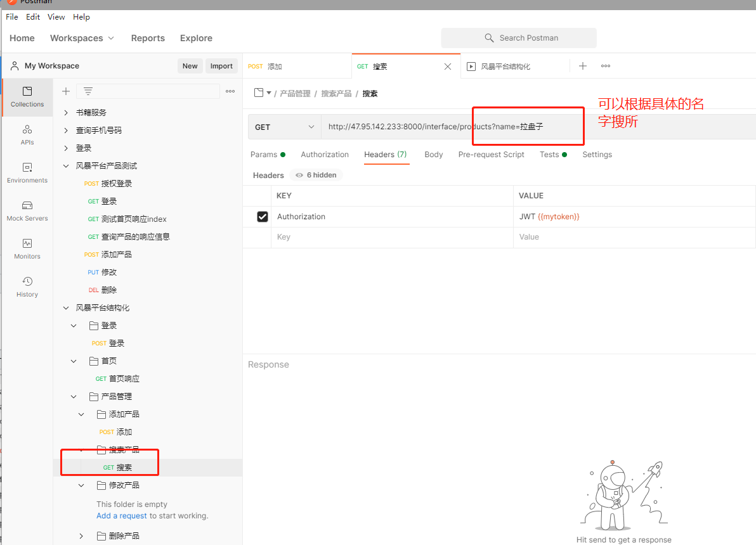The image size is (756, 545).
Task: Open Reports page
Action: coord(148,38)
